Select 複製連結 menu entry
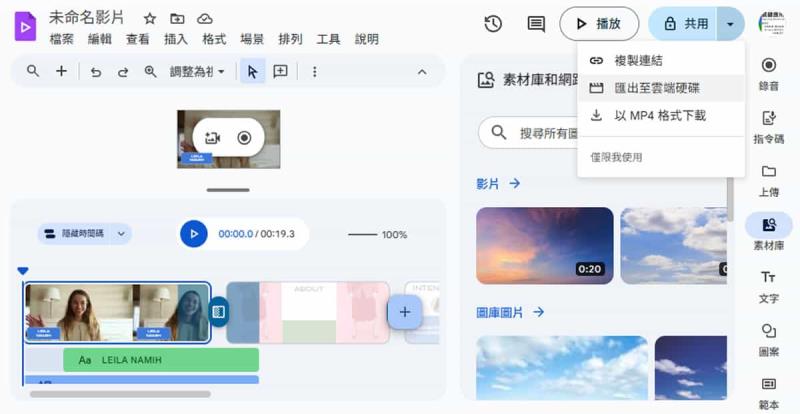This screenshot has width=800, height=414. 661,61
